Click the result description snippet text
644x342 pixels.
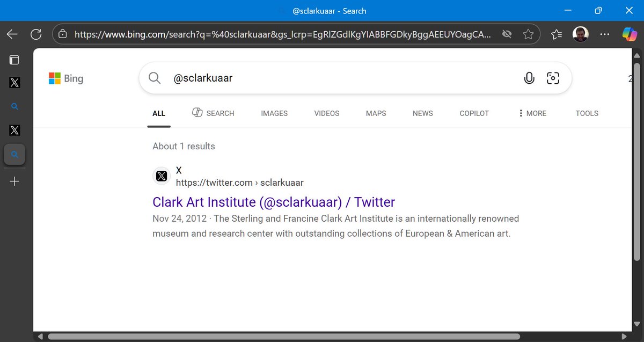[336, 227]
